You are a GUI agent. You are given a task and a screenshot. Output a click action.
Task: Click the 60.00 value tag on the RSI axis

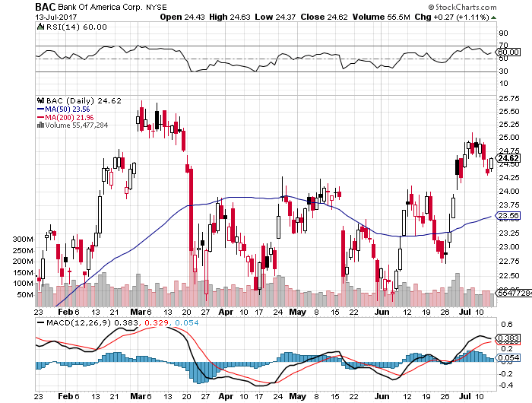[508, 52]
